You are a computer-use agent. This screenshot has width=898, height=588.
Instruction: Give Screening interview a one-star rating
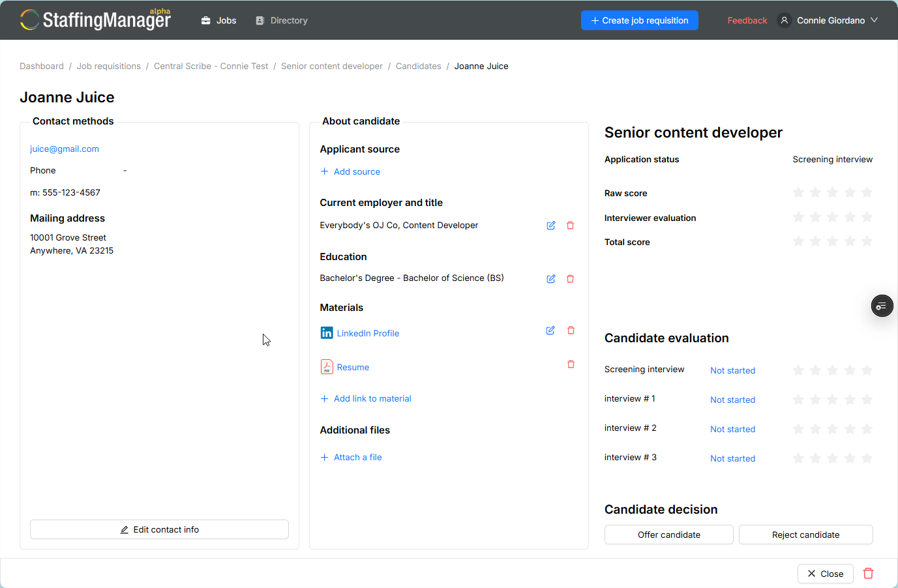(798, 370)
